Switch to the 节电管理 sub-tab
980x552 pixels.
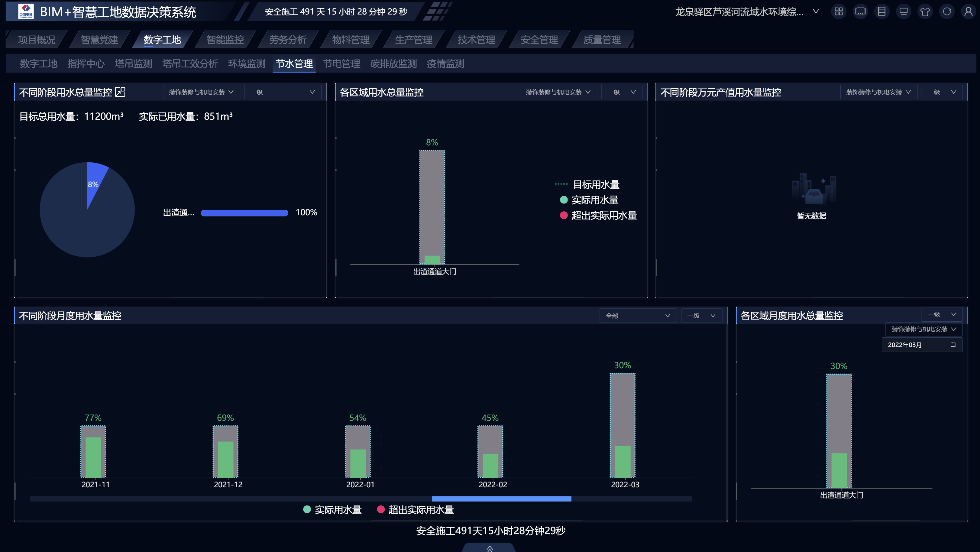click(341, 63)
